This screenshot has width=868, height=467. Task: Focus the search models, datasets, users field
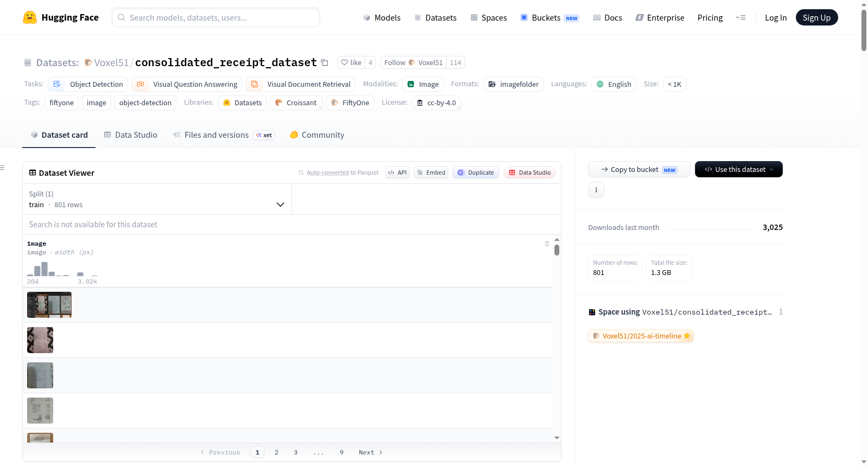(x=216, y=17)
